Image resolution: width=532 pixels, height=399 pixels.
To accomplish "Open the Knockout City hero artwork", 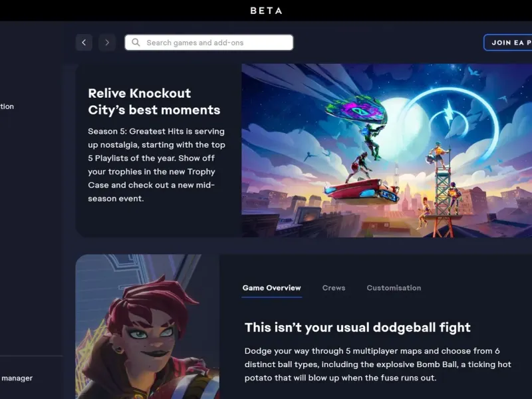I will point(387,151).
